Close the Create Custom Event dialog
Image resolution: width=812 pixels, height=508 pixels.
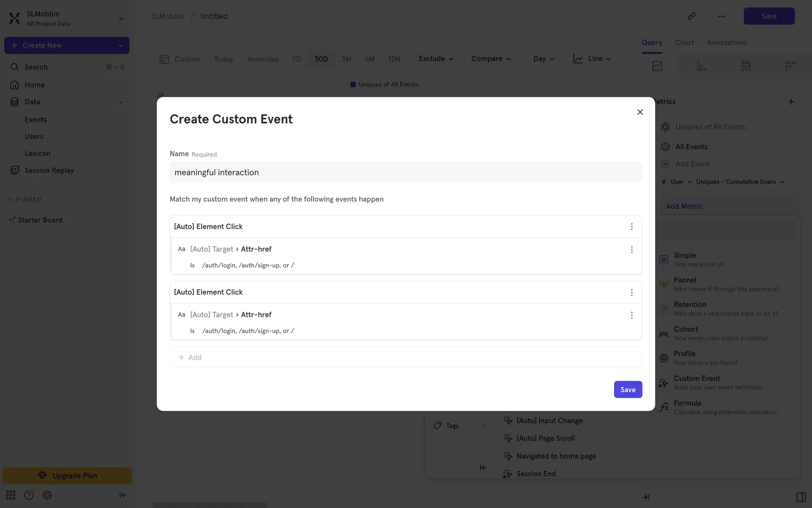640,112
